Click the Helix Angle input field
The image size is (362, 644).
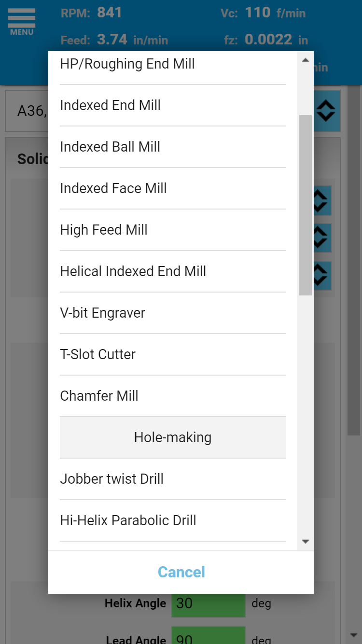[209, 603]
